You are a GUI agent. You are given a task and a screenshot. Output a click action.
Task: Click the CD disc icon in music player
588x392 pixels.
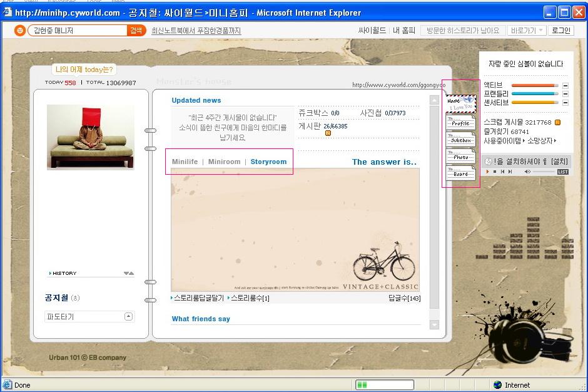489,162
